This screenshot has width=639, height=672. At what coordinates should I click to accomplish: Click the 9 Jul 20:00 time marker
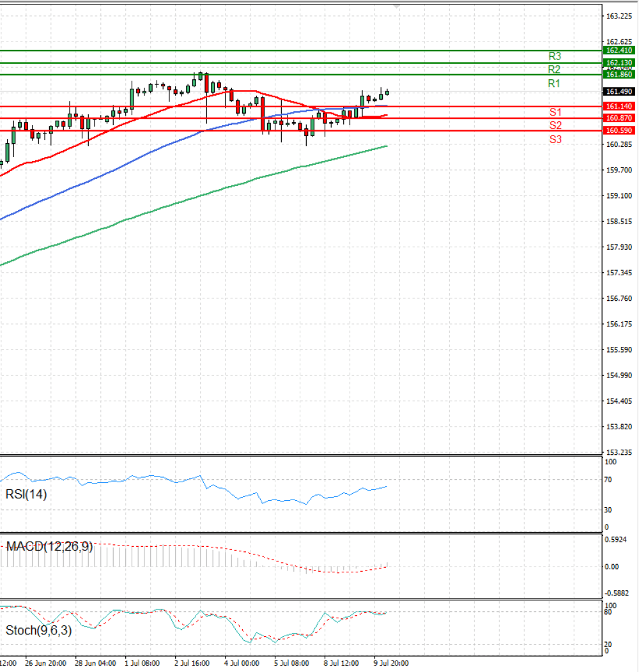point(391,663)
